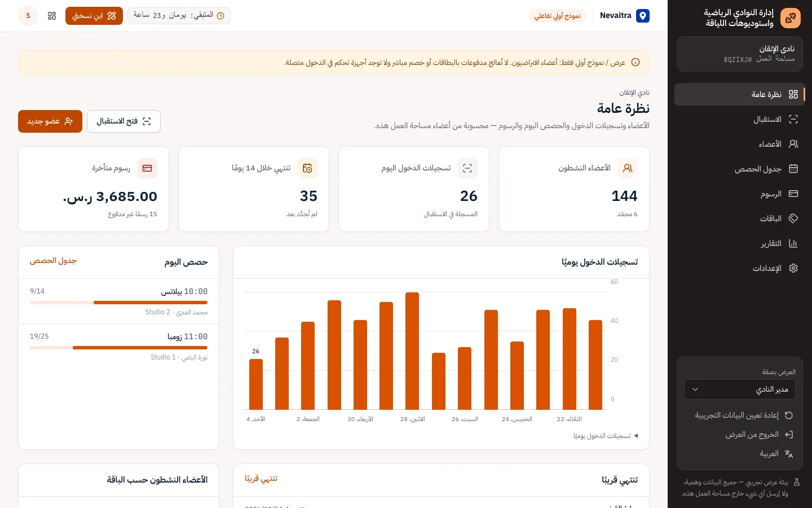Go to الاستقبال sidebar item

pos(739,119)
